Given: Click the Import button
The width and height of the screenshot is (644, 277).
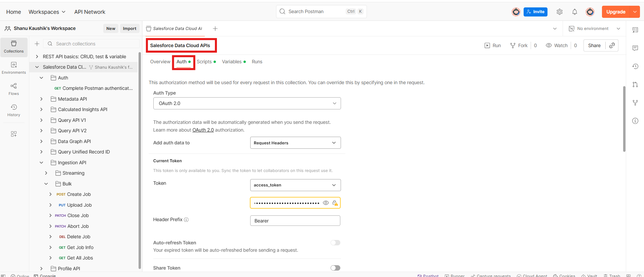Looking at the screenshot, I should pos(129,29).
